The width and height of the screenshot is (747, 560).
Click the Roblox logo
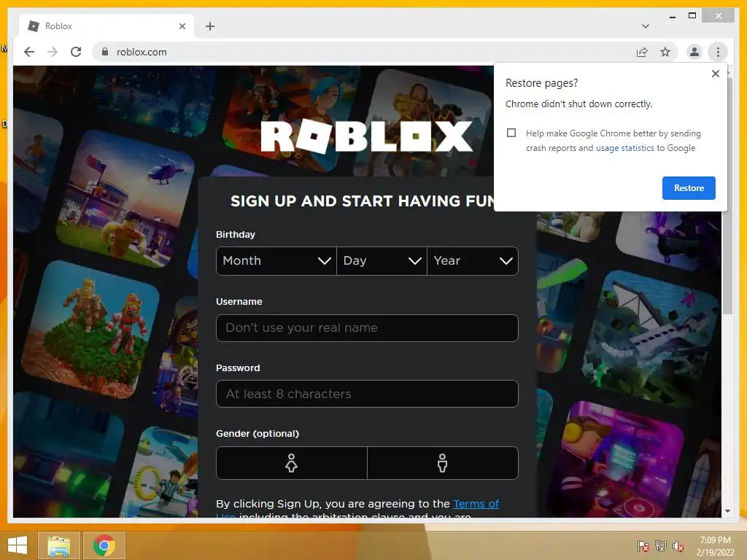pos(366,136)
